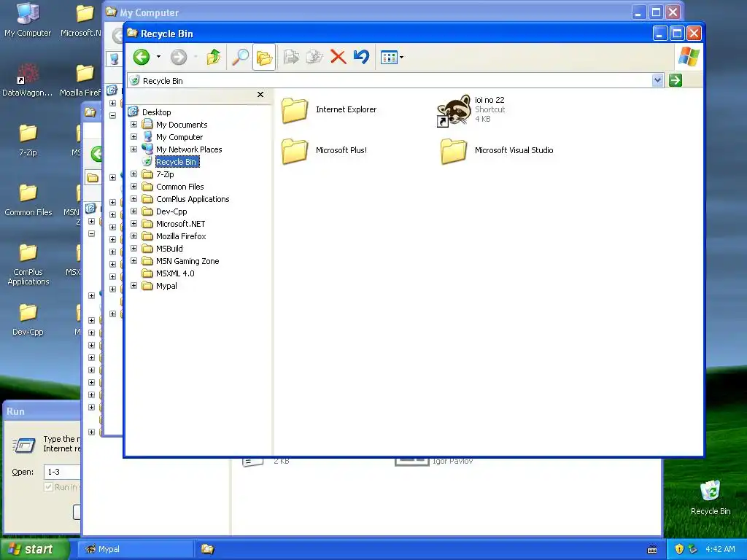Click the green Go arrow button
Image resolution: width=747 pixels, height=560 pixels.
675,80
